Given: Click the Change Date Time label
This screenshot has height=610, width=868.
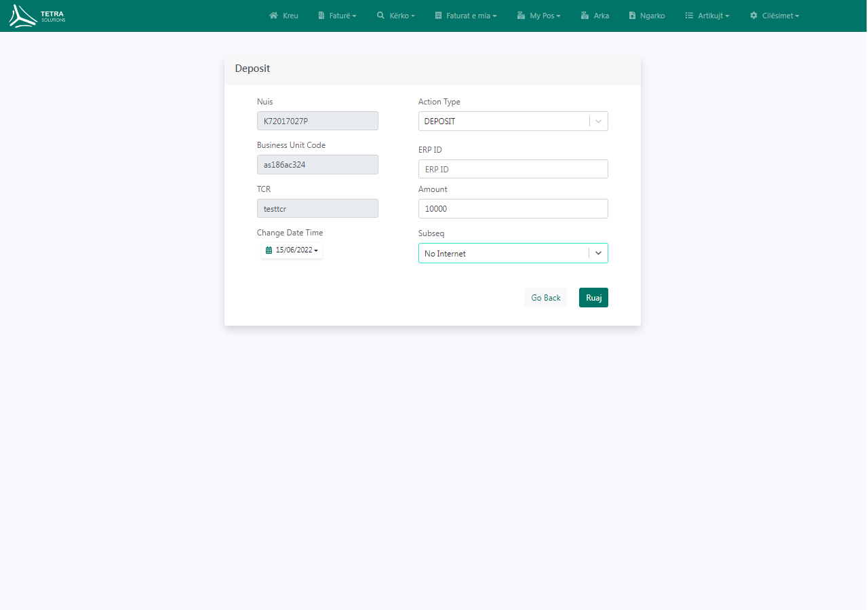Looking at the screenshot, I should (x=290, y=233).
